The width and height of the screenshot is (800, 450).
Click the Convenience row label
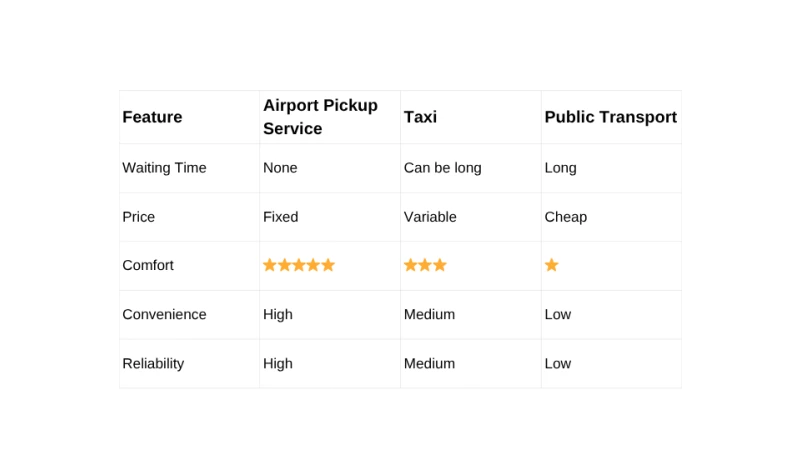164,315
